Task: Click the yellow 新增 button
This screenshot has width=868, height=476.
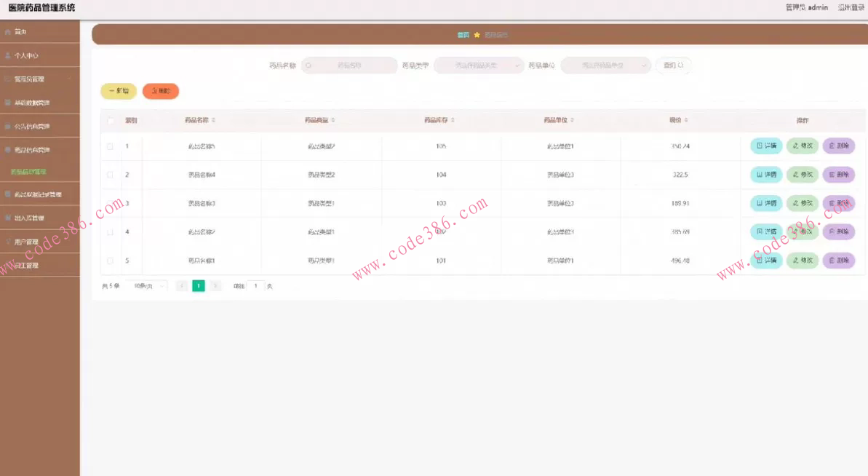Action: coord(119,91)
